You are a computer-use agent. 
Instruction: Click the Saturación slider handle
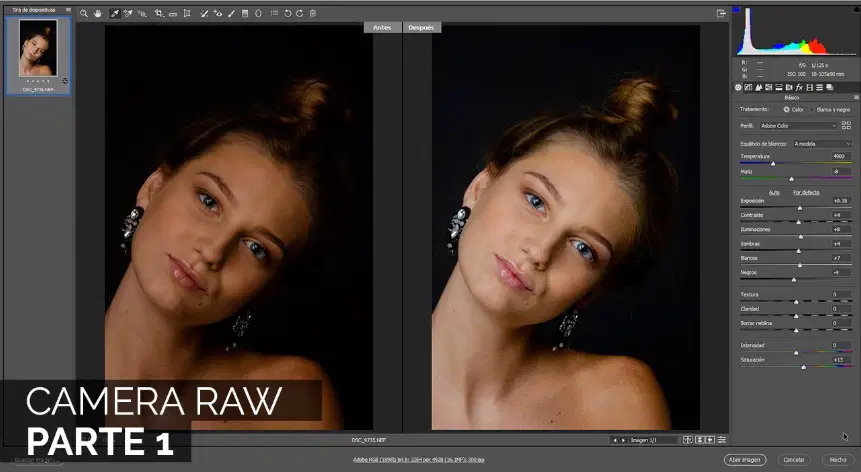click(x=803, y=367)
